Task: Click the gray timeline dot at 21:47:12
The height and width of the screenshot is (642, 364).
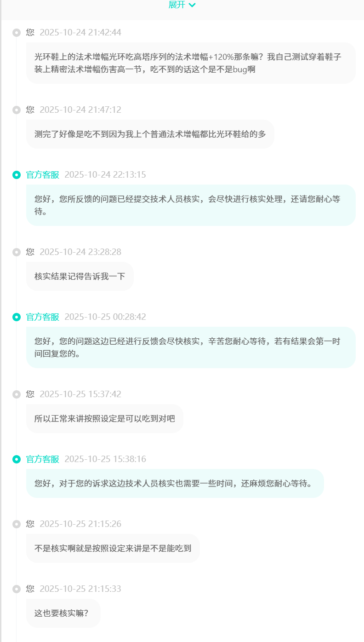Action: 17,110
